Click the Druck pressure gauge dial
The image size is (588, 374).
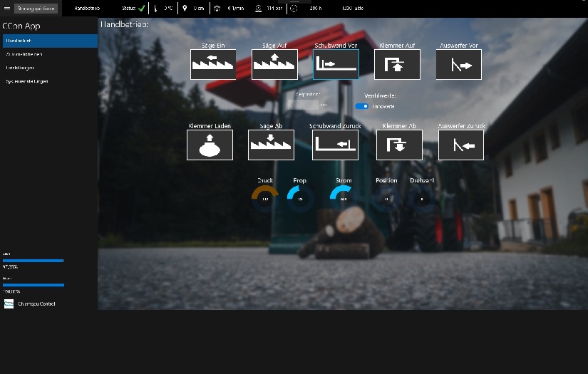pos(265,199)
